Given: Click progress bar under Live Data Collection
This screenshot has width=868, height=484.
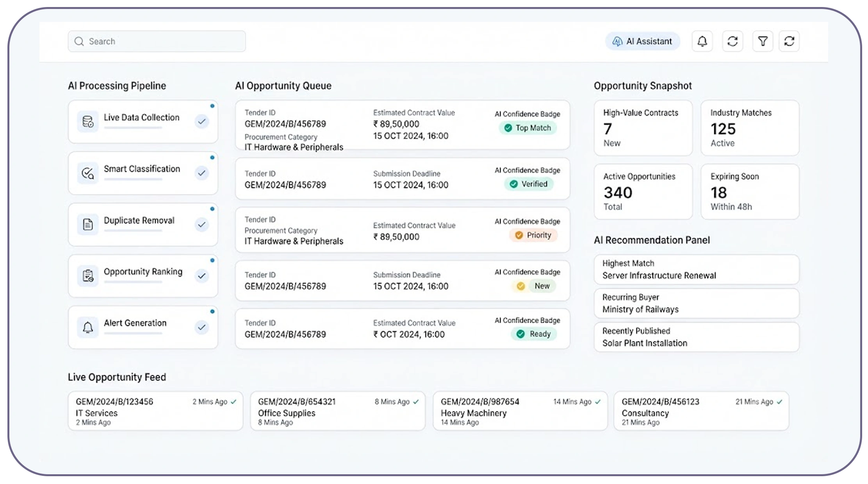Looking at the screenshot, I should click(133, 128).
